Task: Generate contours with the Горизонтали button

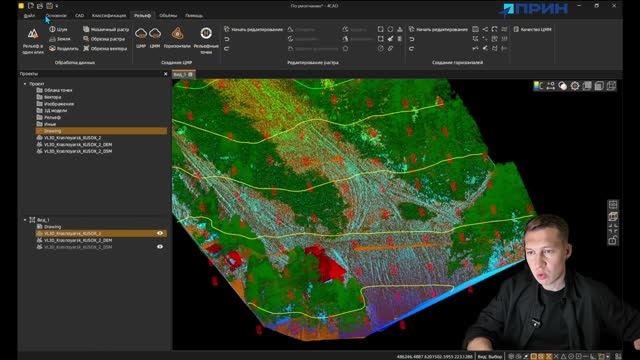Action: [x=177, y=38]
